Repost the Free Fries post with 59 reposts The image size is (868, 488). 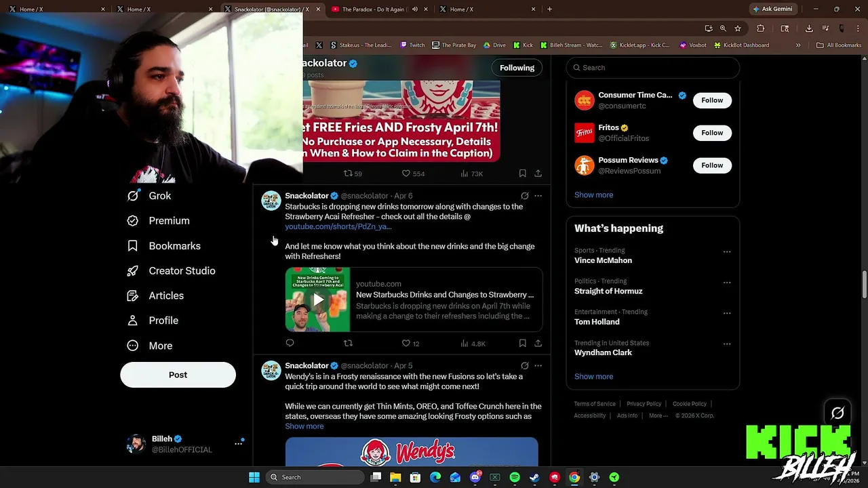pyautogui.click(x=353, y=174)
